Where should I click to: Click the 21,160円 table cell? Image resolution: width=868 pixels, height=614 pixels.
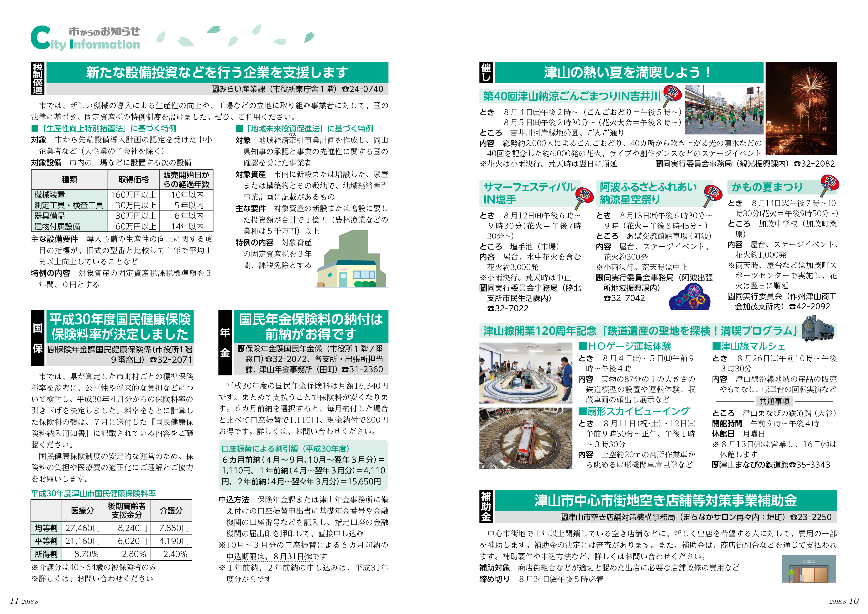tap(82, 541)
